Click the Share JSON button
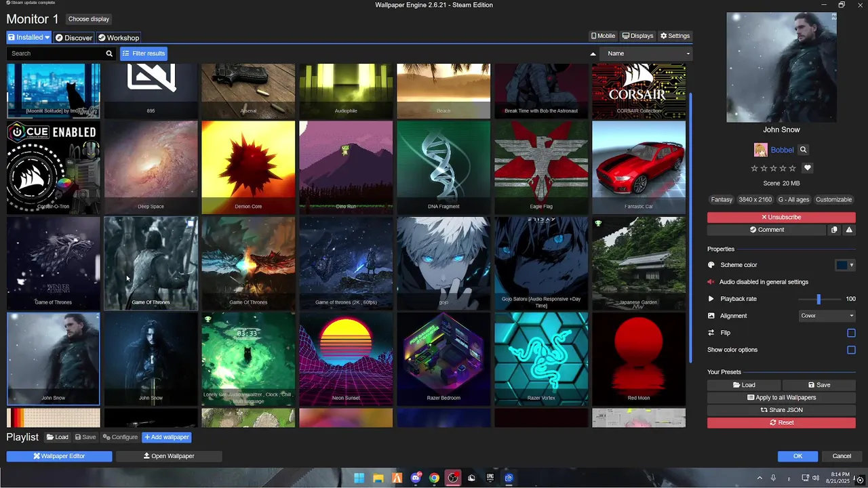Viewport: 868px width, 488px height. coord(781,410)
